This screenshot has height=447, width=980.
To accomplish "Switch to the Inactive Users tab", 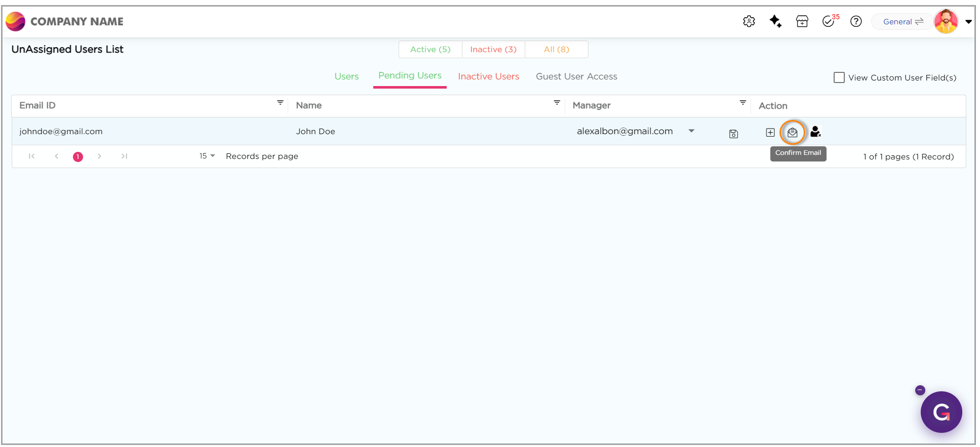I will click(x=488, y=76).
